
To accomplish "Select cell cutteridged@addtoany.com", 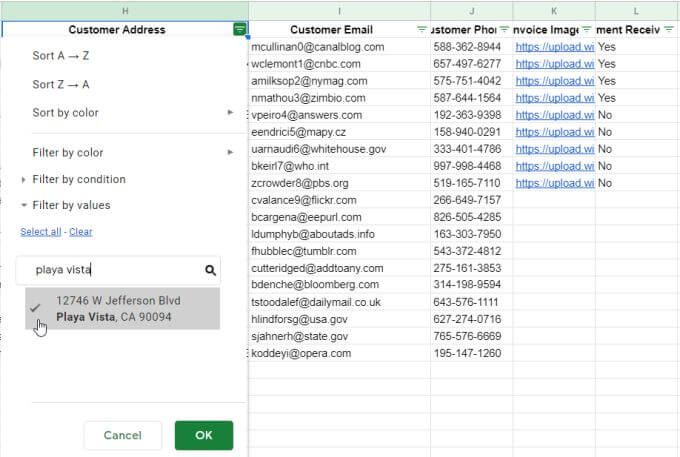I will [340, 268].
